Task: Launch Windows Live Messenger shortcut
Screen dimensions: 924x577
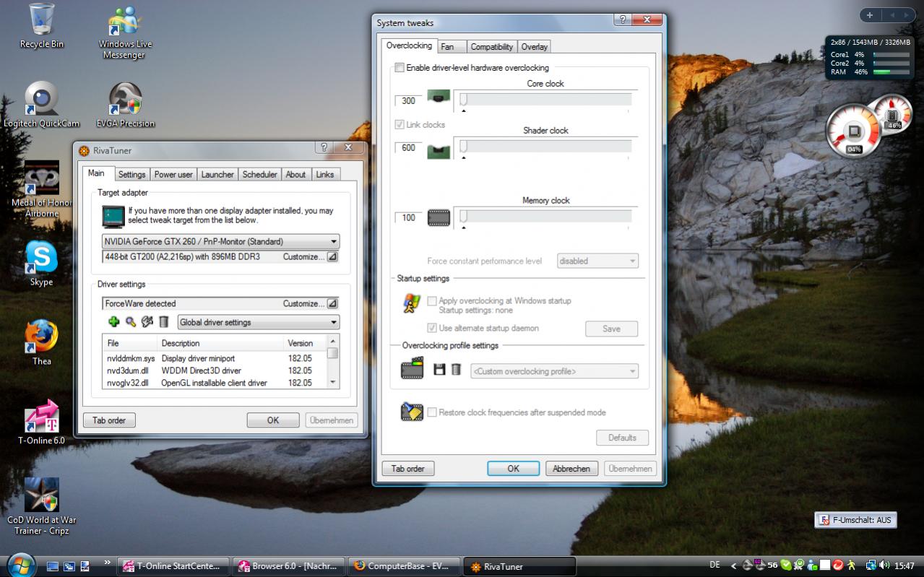Action: point(125,32)
